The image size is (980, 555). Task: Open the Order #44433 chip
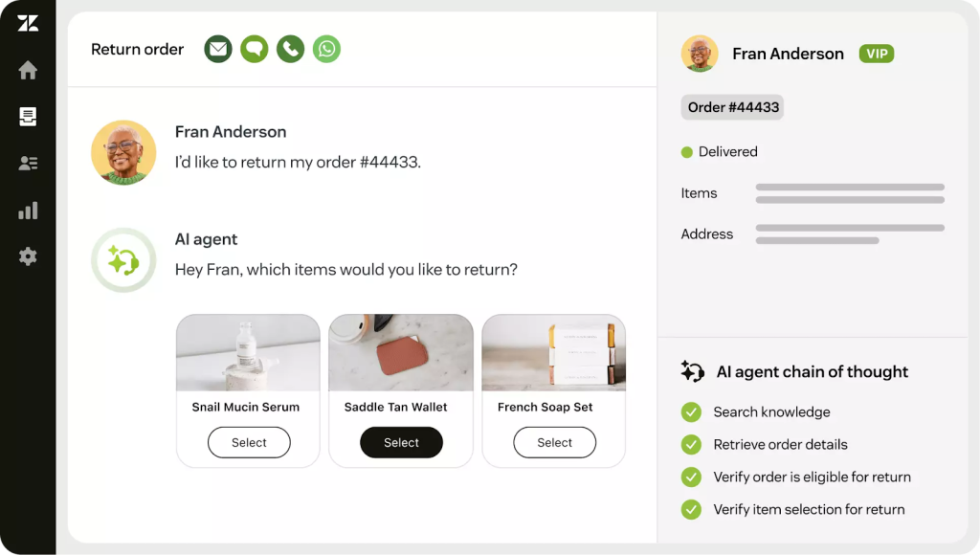(731, 107)
